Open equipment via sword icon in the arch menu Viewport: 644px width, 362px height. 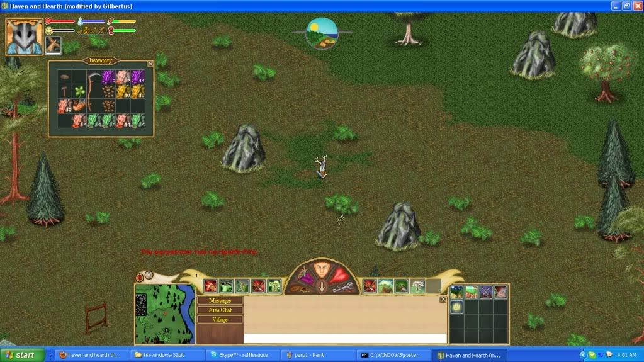304,274
